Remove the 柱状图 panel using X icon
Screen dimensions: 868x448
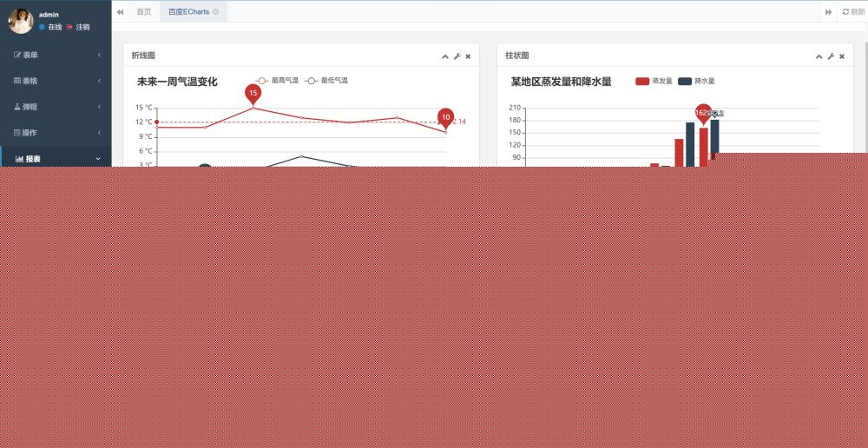point(842,56)
